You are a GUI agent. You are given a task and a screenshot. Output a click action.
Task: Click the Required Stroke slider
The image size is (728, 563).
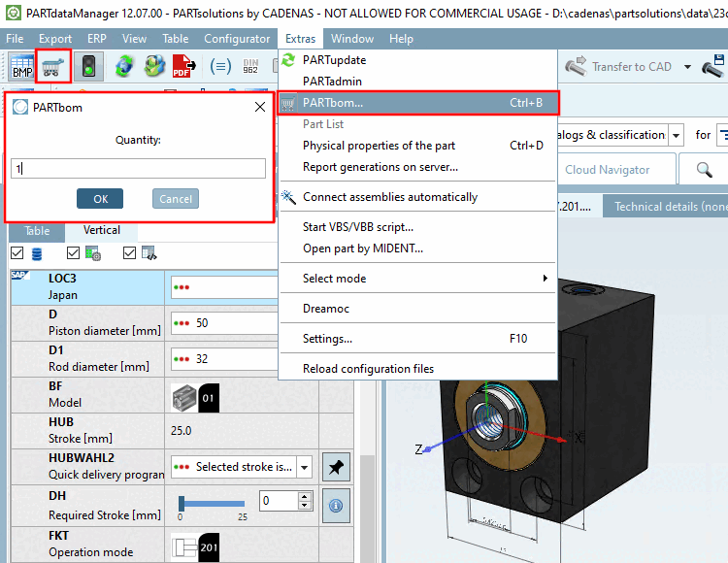213,504
